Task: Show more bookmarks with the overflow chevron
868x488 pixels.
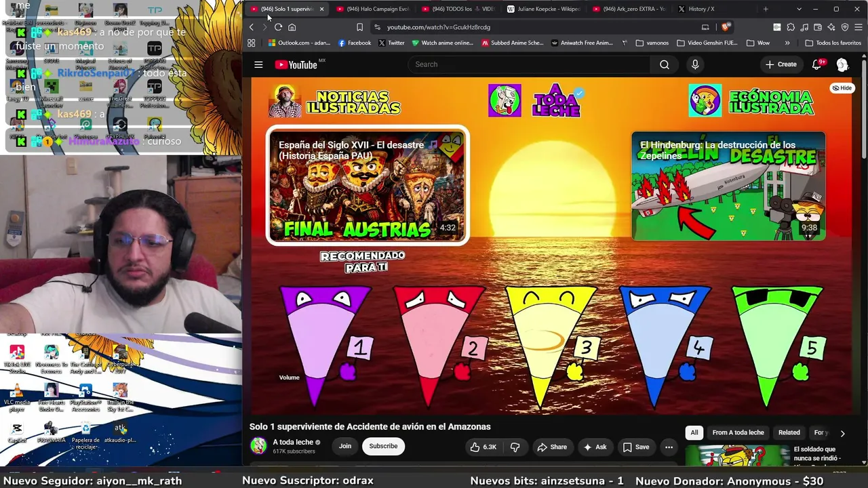Action: [x=787, y=43]
